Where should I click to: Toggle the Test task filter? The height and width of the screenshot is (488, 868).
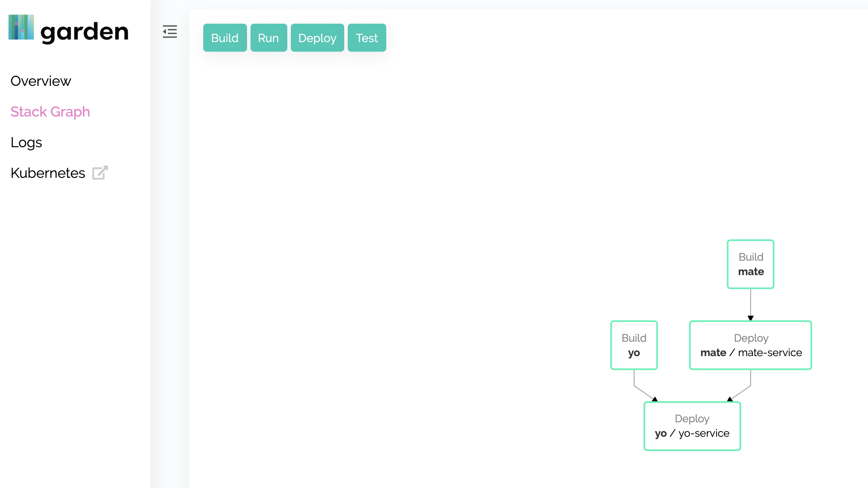367,38
